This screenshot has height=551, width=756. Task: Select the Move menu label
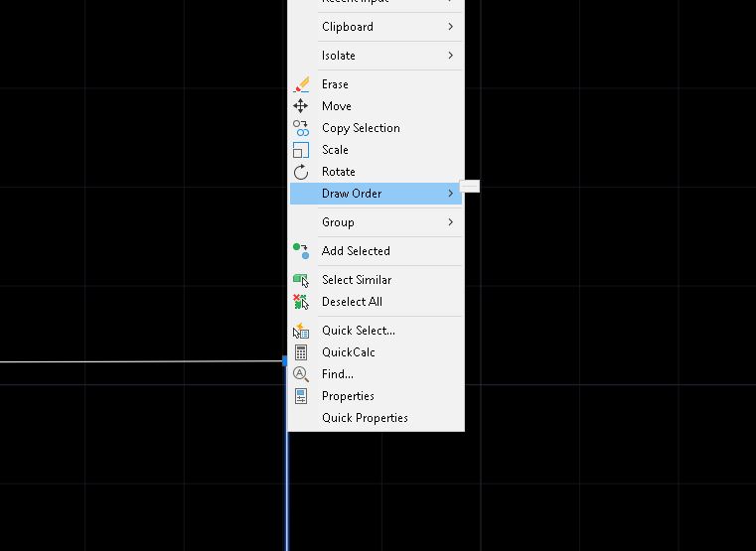tap(337, 106)
